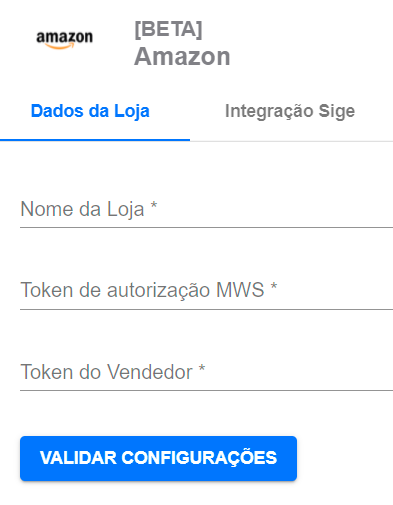
Task: Click the asterisk after Token do Vendedor
Action: (x=202, y=368)
